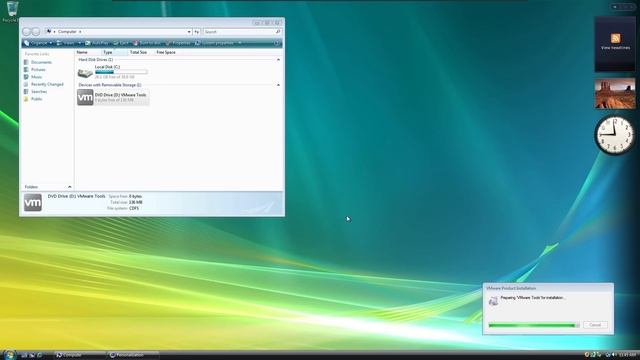
Task: Open the Views toolbar dropdown
Action: (x=69, y=43)
